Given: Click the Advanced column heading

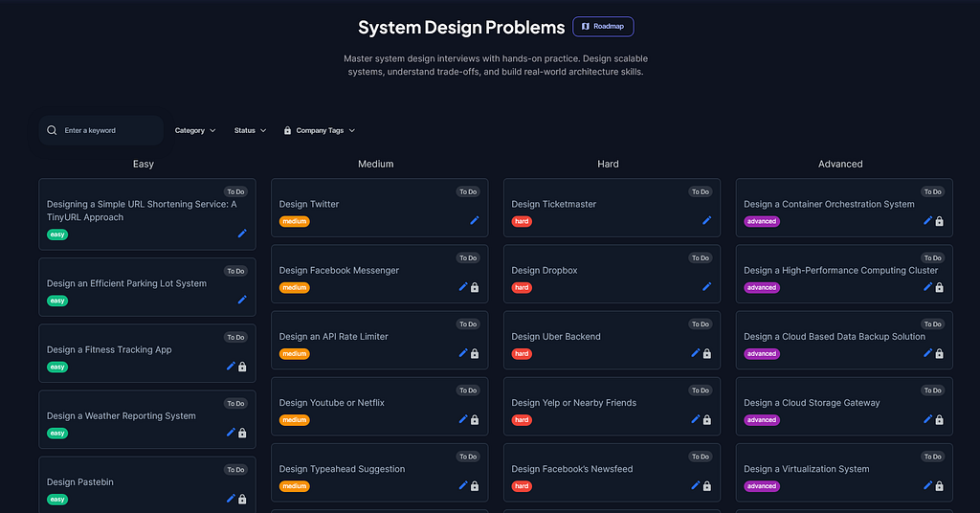Looking at the screenshot, I should tap(840, 165).
